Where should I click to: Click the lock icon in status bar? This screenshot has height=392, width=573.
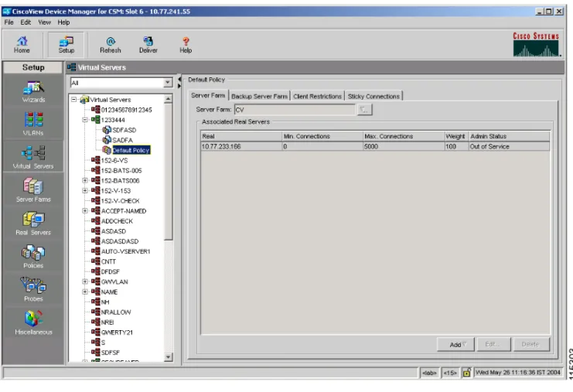click(466, 372)
